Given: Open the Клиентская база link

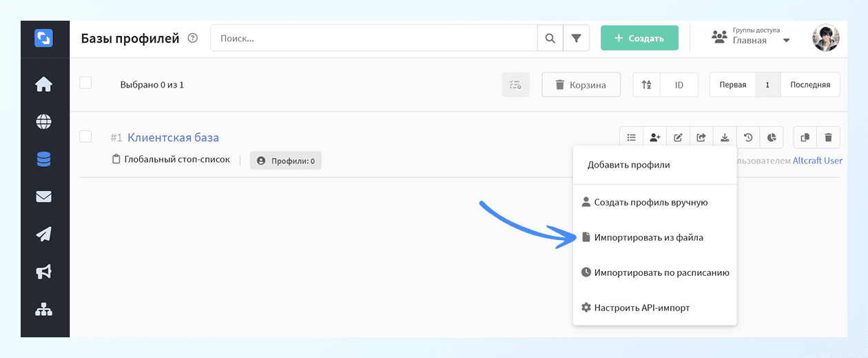Looking at the screenshot, I should point(173,137).
